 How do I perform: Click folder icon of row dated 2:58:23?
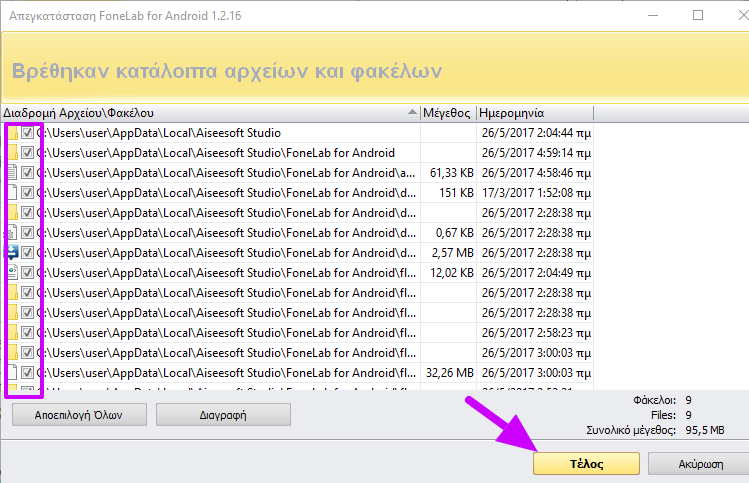[x=13, y=333]
